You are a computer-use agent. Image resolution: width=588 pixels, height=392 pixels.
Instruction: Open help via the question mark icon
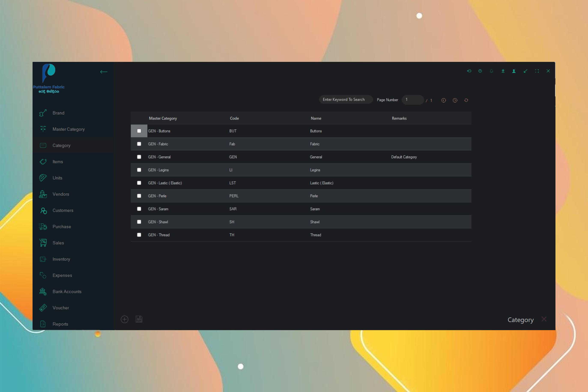(x=480, y=71)
